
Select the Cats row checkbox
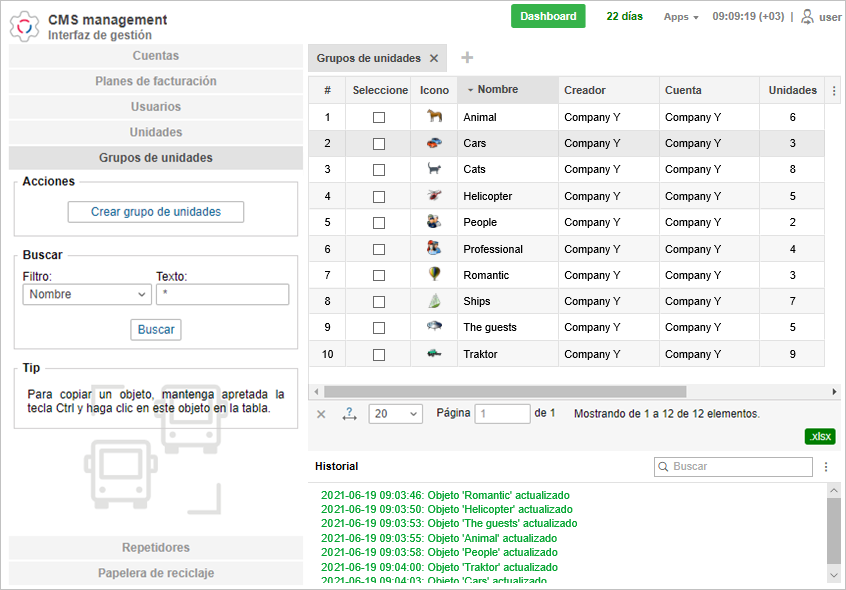pos(379,170)
